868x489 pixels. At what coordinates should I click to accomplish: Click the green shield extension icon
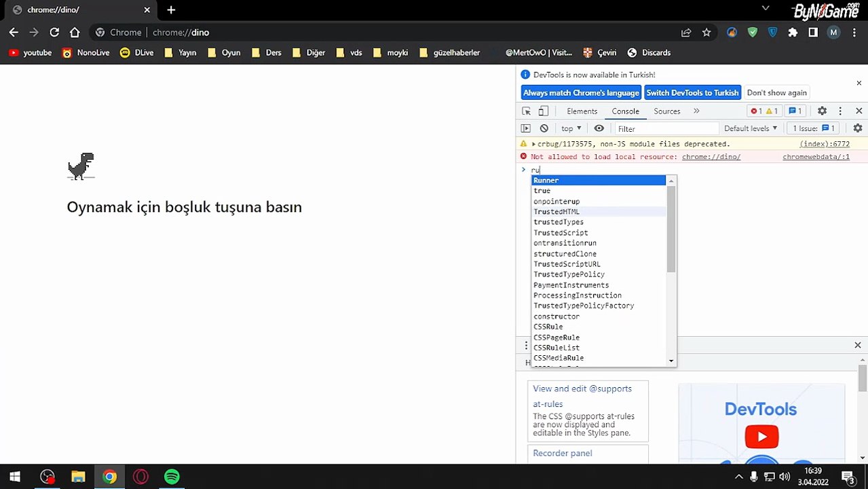[752, 32]
